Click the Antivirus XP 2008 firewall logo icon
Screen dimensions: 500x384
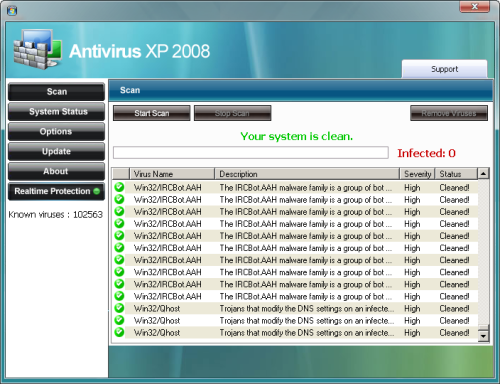click(x=38, y=49)
